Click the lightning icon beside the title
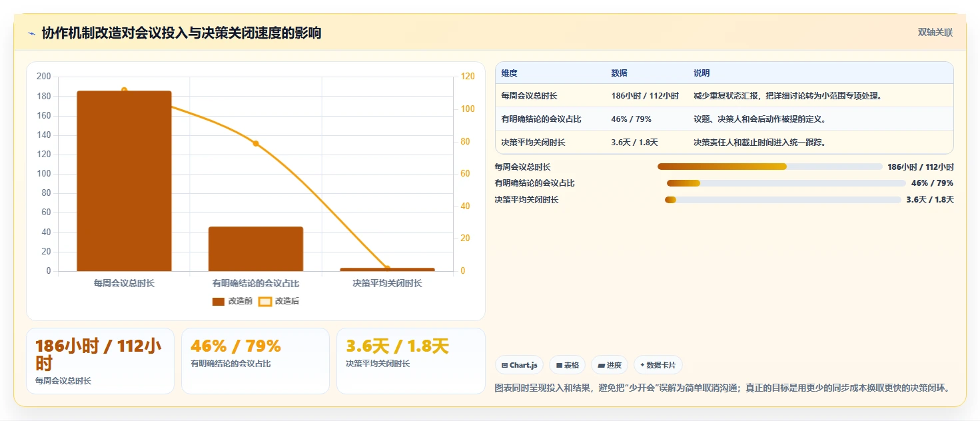The width and height of the screenshot is (980, 421). coord(31,33)
